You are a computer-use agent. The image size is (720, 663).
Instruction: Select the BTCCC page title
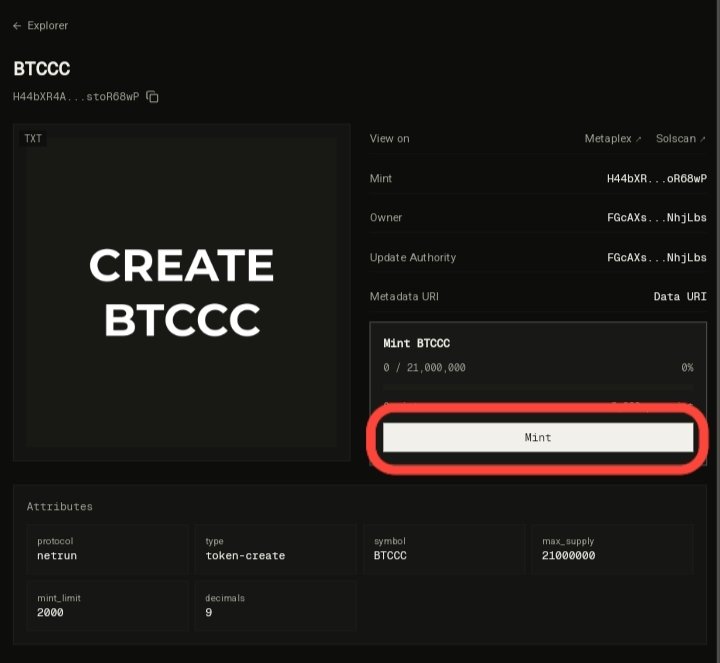pos(42,69)
